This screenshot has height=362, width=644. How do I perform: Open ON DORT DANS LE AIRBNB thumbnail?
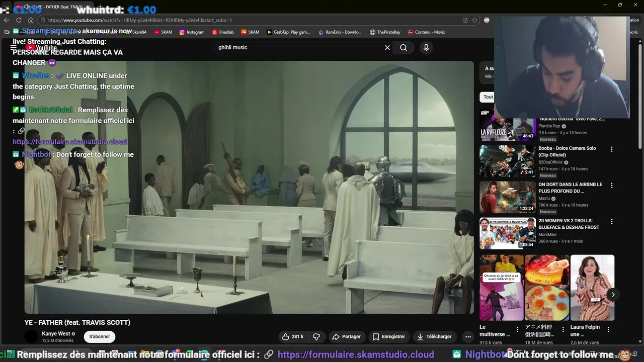click(x=507, y=197)
